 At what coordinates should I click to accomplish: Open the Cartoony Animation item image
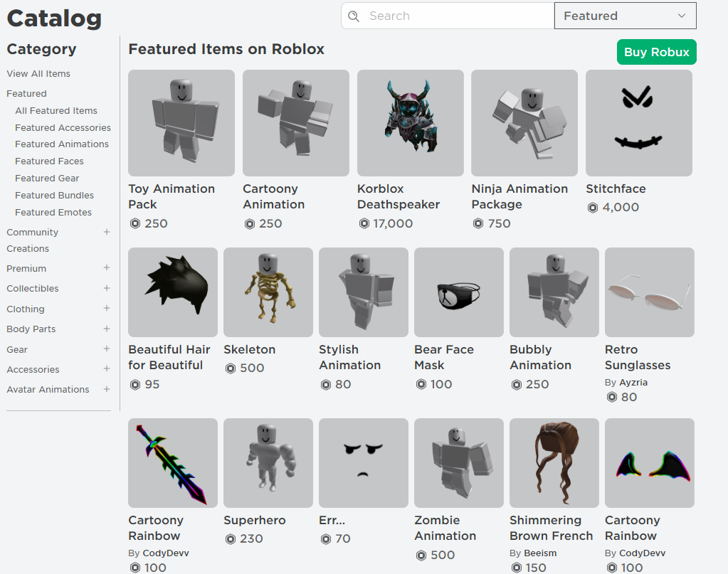tap(296, 123)
